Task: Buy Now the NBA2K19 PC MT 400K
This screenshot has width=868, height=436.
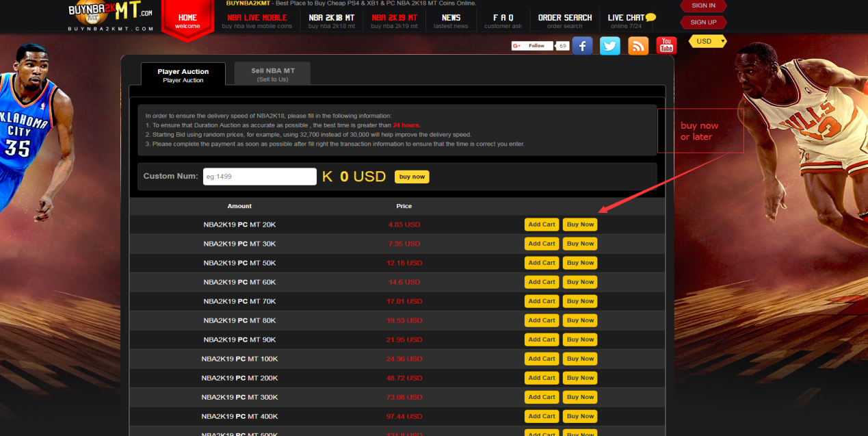Action: click(x=580, y=416)
